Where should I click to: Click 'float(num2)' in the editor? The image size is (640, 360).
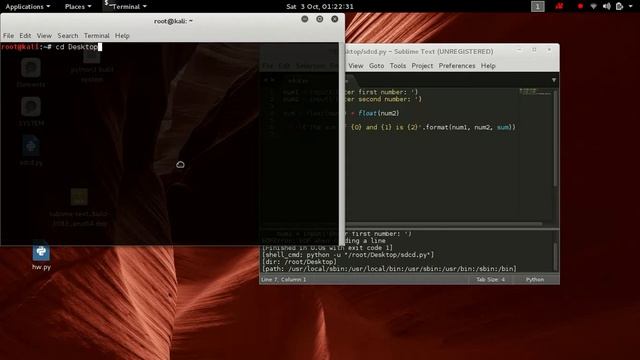click(379, 113)
